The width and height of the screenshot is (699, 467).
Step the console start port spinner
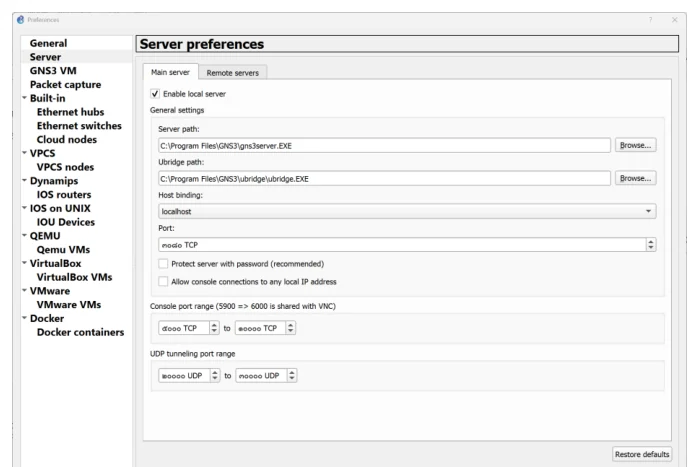point(214,328)
